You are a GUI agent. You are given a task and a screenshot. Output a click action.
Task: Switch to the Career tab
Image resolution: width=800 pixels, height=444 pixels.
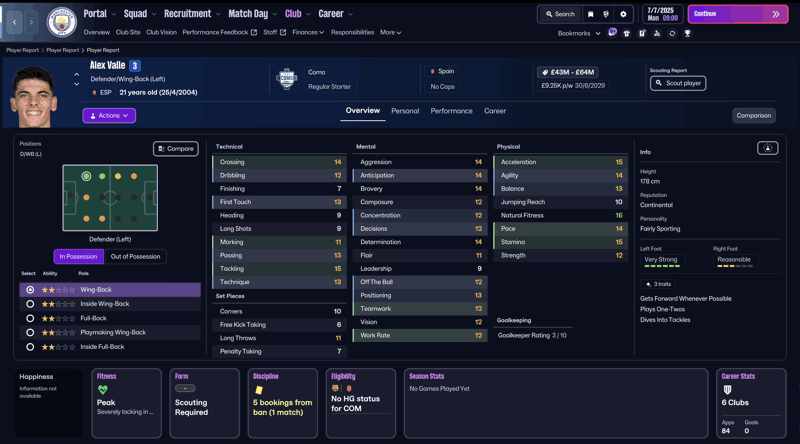click(x=495, y=111)
